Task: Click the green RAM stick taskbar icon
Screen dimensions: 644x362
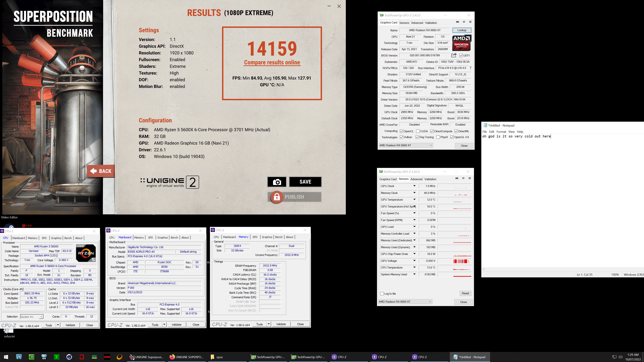Action: [x=94, y=357]
